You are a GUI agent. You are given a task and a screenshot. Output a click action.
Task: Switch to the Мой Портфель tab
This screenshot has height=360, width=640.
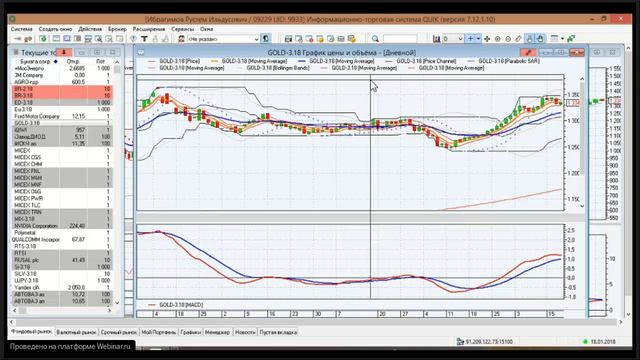[159, 332]
